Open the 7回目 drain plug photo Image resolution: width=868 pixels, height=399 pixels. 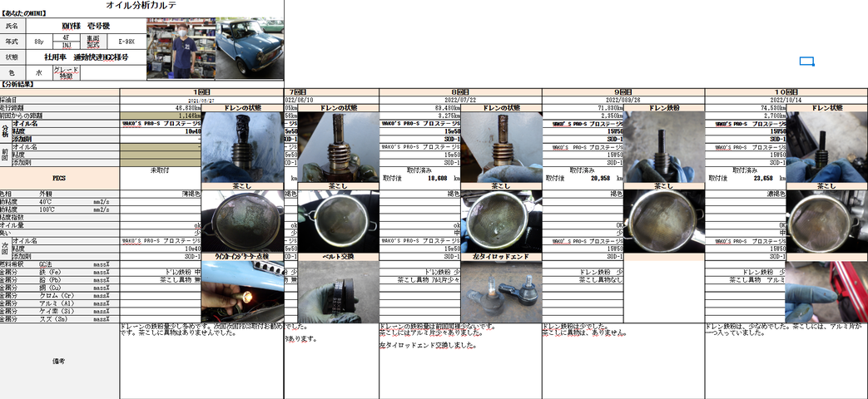[x=338, y=147]
